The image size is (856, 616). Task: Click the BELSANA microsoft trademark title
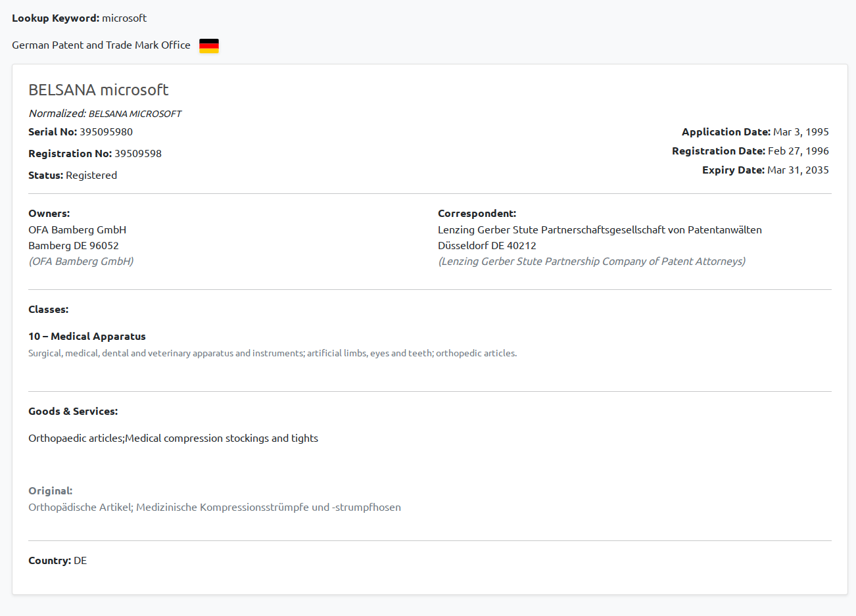coord(99,89)
